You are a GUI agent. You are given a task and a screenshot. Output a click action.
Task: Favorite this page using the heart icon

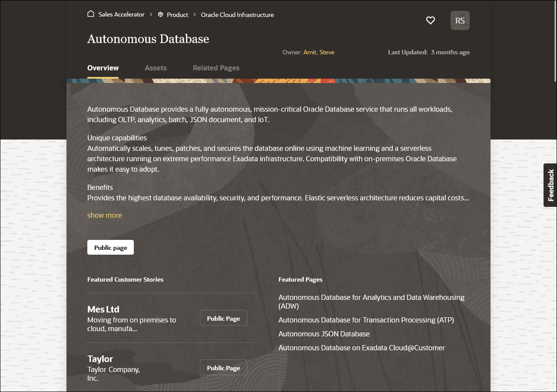click(431, 20)
